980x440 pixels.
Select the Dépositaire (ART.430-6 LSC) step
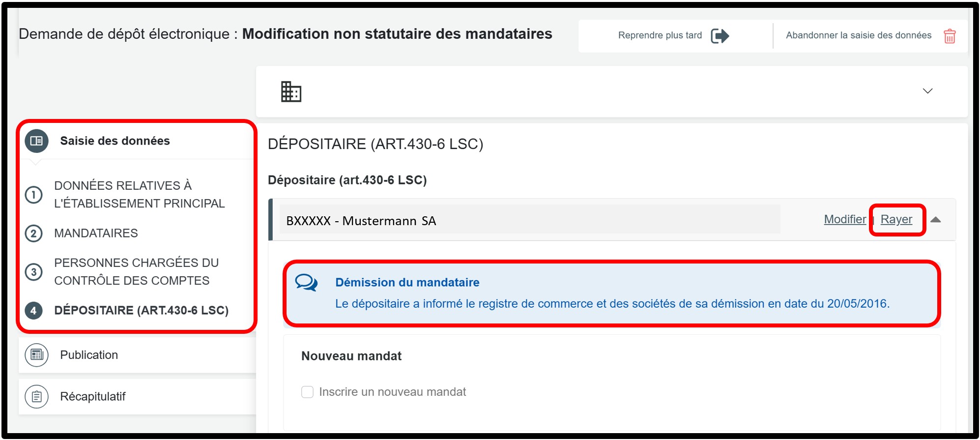[141, 311]
